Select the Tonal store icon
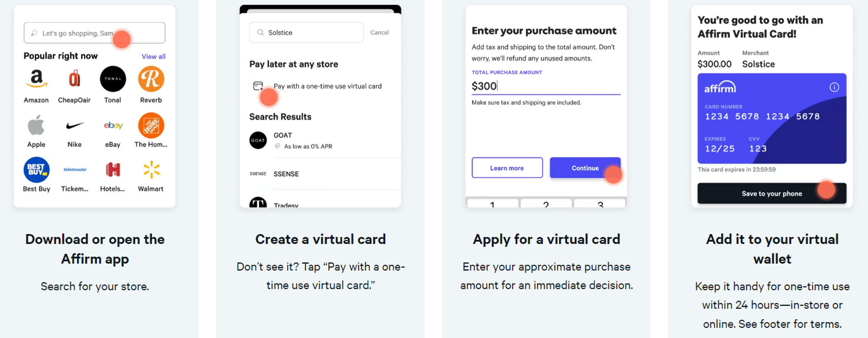The width and height of the screenshot is (868, 338). point(112,79)
